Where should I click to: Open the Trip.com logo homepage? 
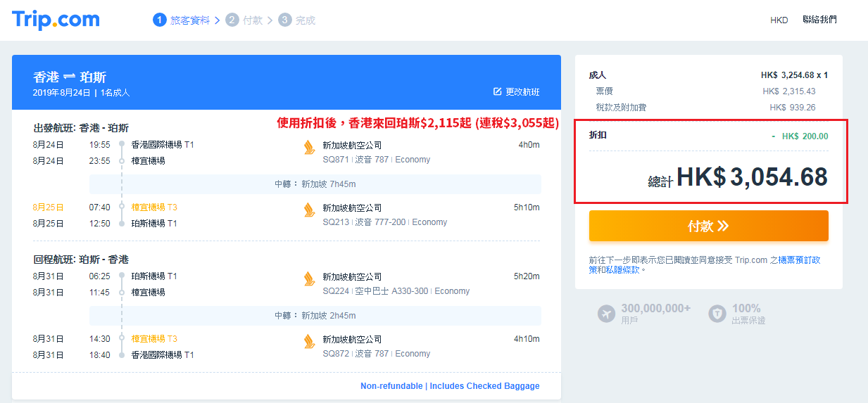[56, 20]
